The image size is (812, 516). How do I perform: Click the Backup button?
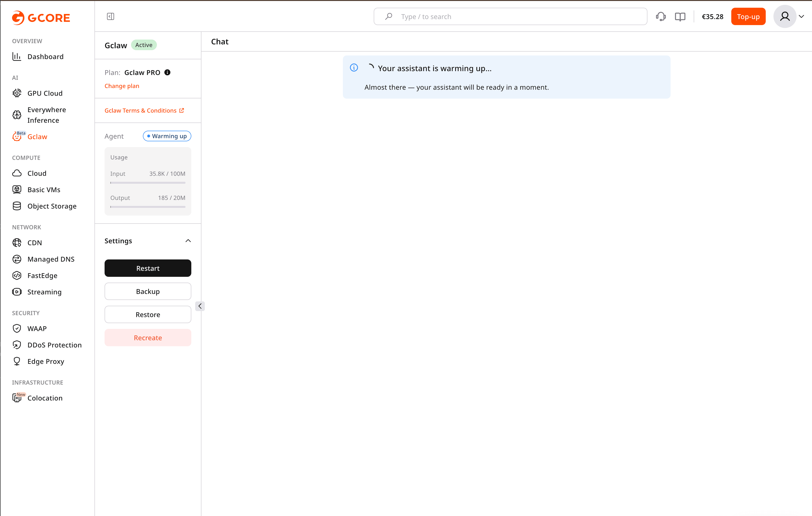148,291
